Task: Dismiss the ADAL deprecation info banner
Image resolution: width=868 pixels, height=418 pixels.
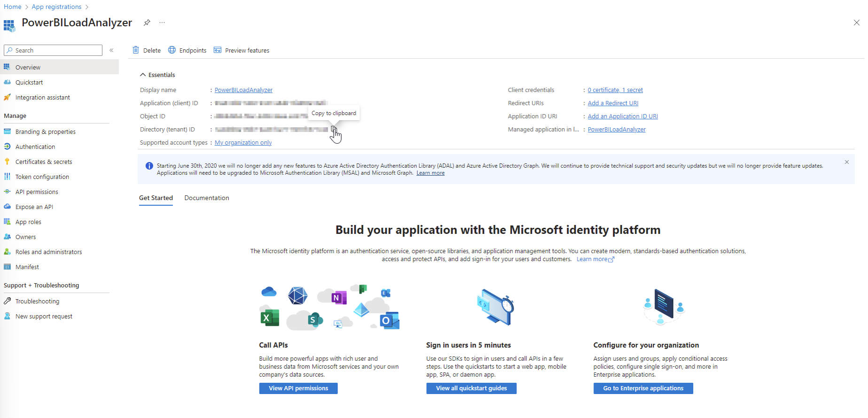Action: coord(846,162)
